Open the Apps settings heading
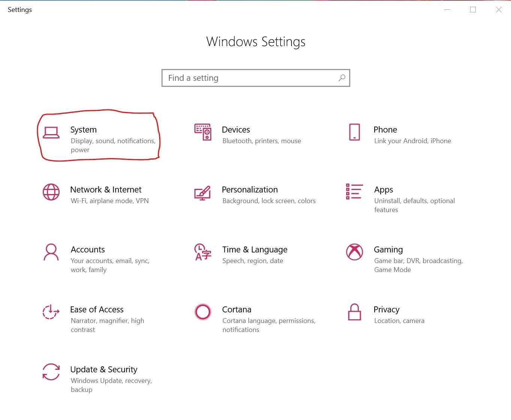 click(x=384, y=190)
